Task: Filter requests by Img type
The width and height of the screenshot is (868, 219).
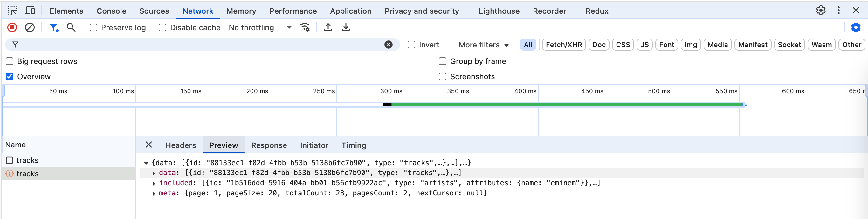Action: 690,45
